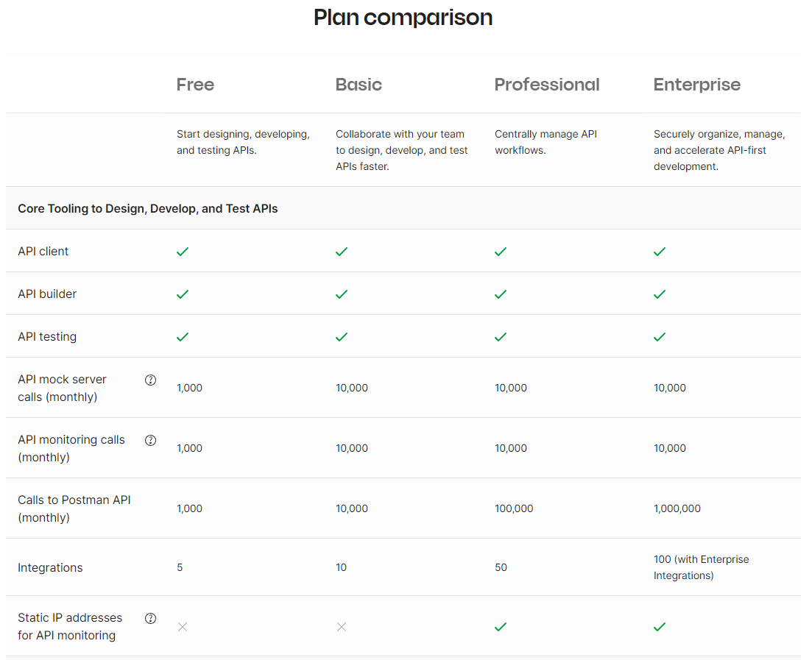
Task: Open help tooltip for API monitoring calls
Action: (150, 441)
